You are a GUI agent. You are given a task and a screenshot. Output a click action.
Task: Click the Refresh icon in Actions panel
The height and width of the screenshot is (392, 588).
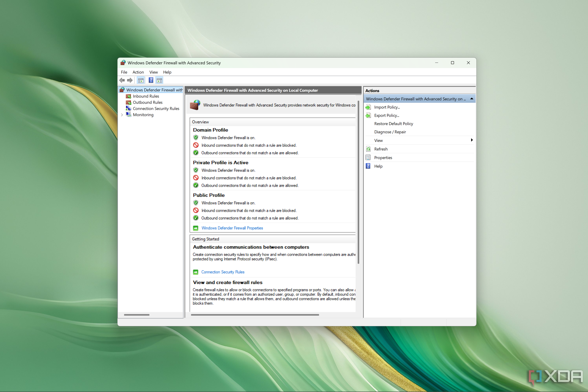369,149
